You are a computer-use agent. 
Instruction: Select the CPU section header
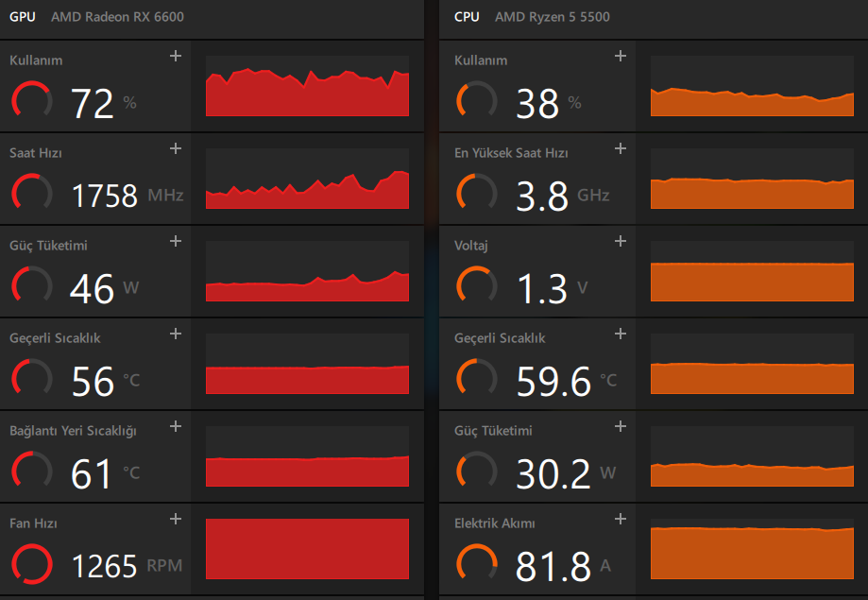(467, 17)
